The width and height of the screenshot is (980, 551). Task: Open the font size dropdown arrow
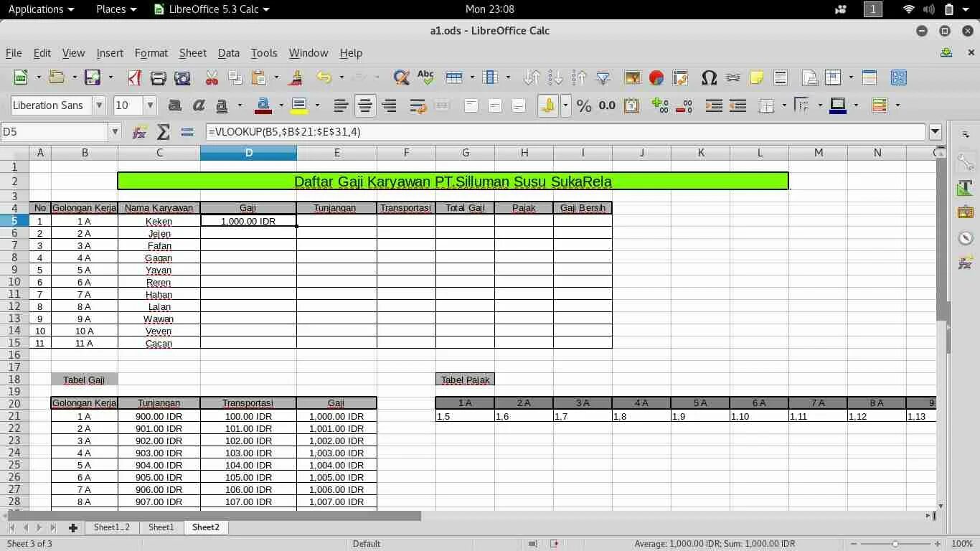coord(150,105)
